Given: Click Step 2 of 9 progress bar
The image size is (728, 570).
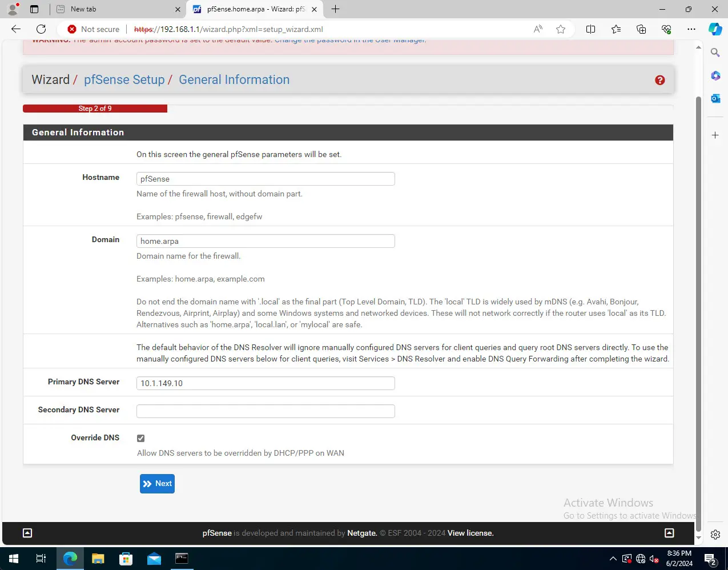Looking at the screenshot, I should click(95, 109).
